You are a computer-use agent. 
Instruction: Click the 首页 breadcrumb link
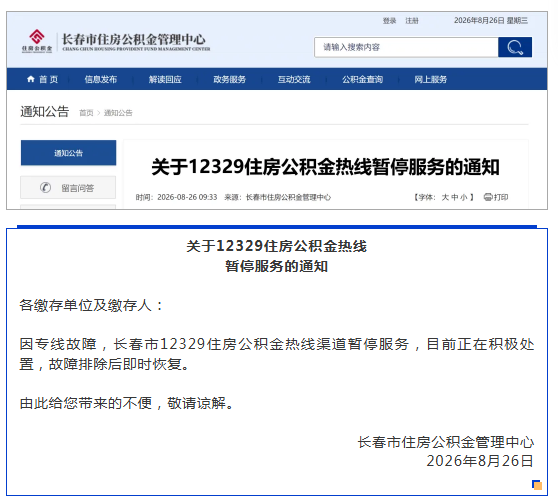coord(86,113)
